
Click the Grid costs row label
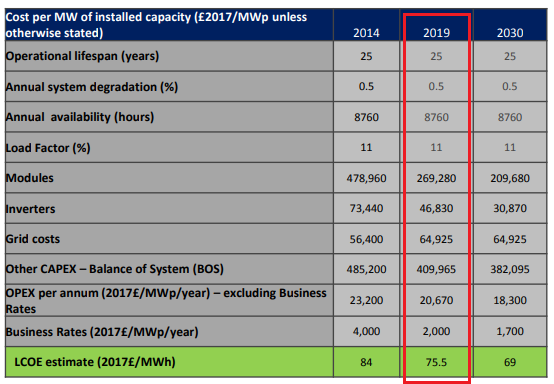coord(33,239)
